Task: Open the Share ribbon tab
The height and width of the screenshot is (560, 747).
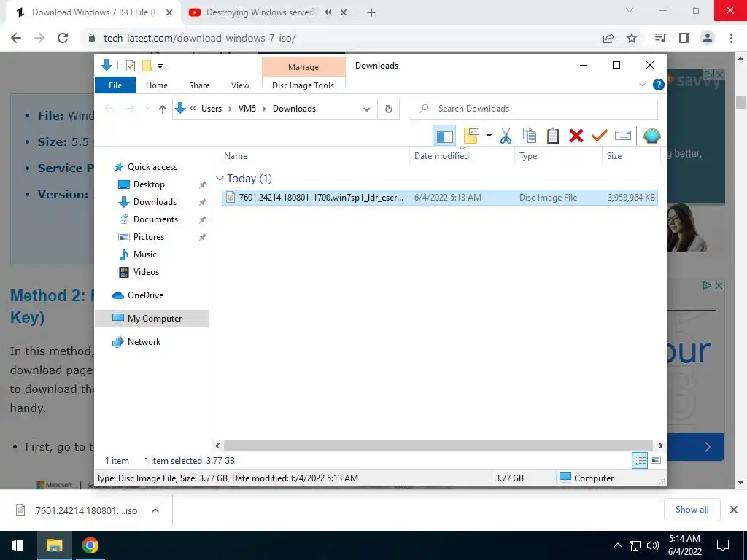Action: [199, 85]
